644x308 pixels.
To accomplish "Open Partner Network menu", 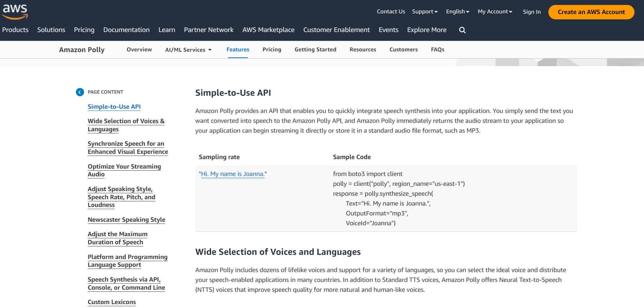I will (x=209, y=30).
